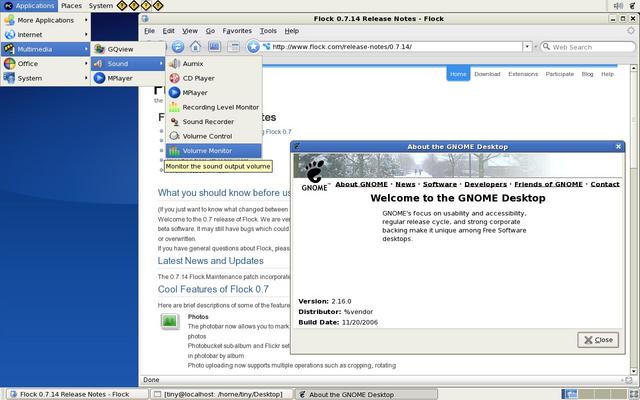Open Flock's View menu
The image size is (640, 400).
point(190,31)
